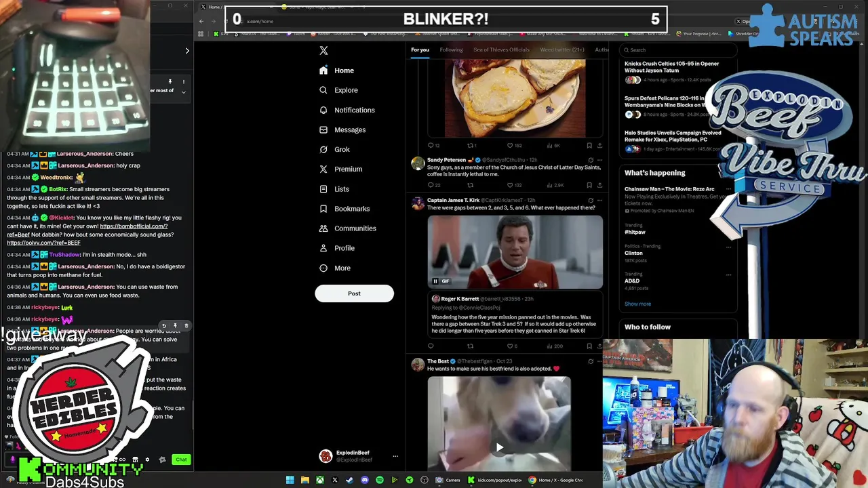Open options for the AD&D trend
The height and width of the screenshot is (488, 868).
(x=728, y=274)
